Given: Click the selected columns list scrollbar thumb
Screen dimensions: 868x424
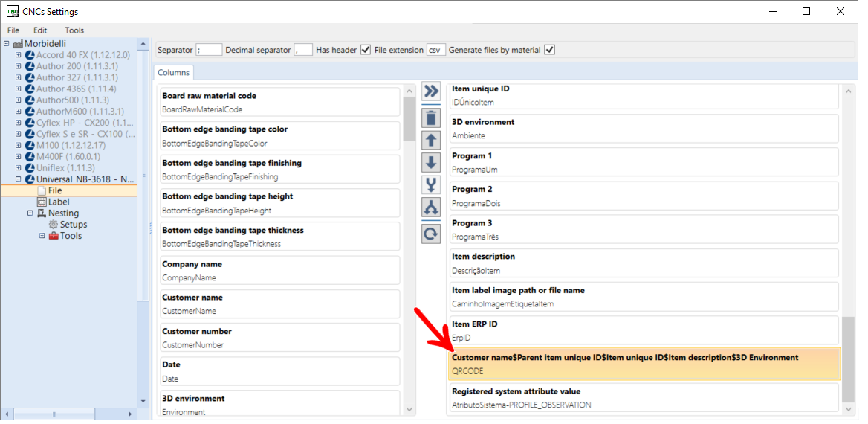Looking at the screenshot, I should pos(847,359).
